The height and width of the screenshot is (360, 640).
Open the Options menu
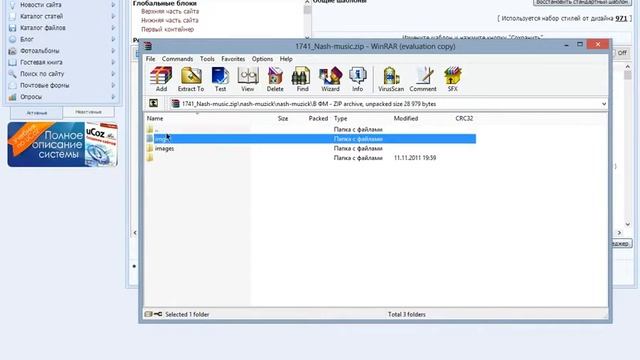pos(262,59)
